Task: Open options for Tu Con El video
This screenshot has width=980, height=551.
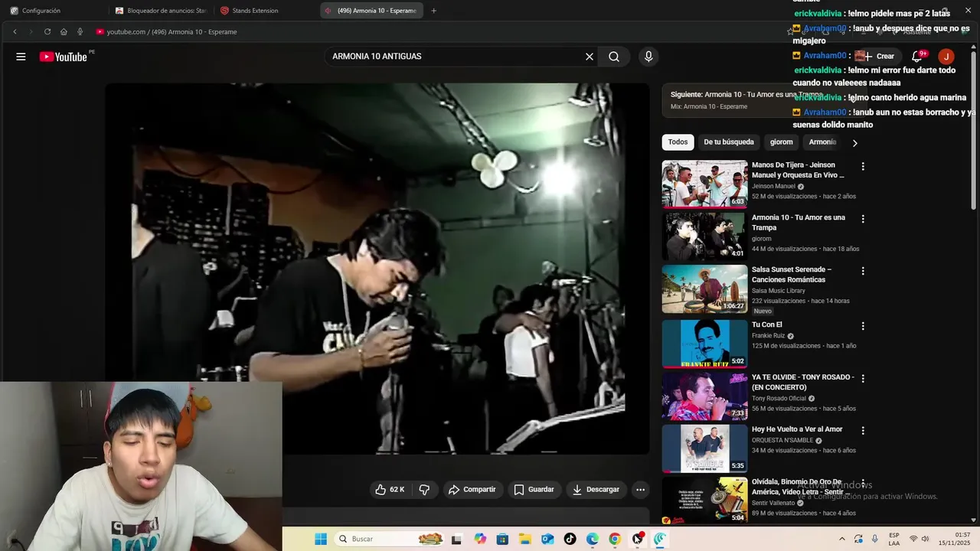Action: coord(863,326)
